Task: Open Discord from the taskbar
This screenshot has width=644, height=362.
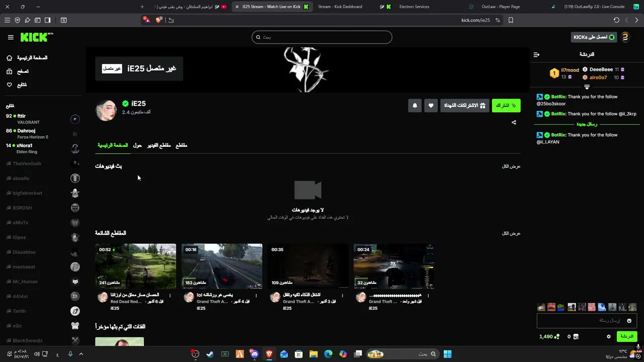Action: tap(254, 354)
